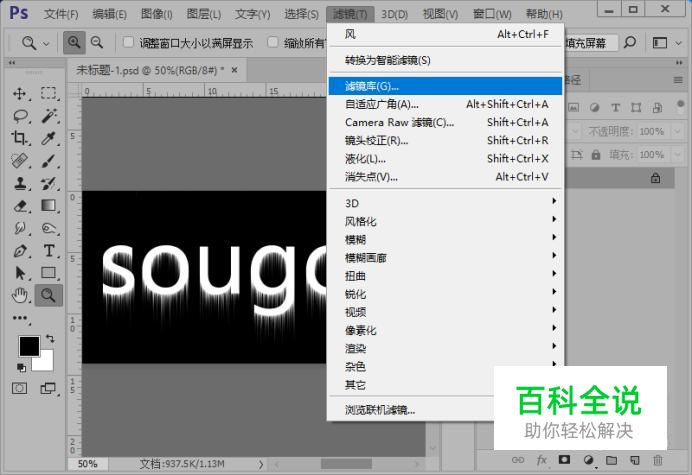Choose Zoom In mode in options bar
Screen dimensions: 692x475
74,43
